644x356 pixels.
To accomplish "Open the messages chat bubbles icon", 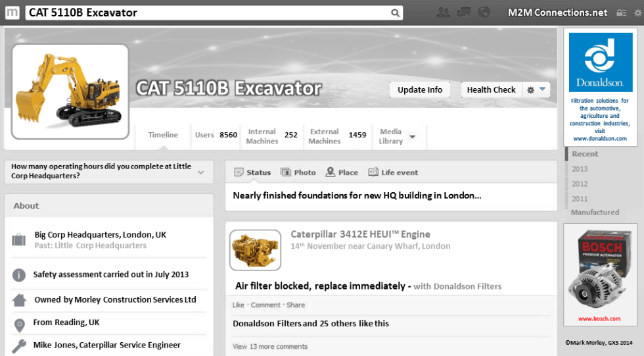I will point(464,13).
